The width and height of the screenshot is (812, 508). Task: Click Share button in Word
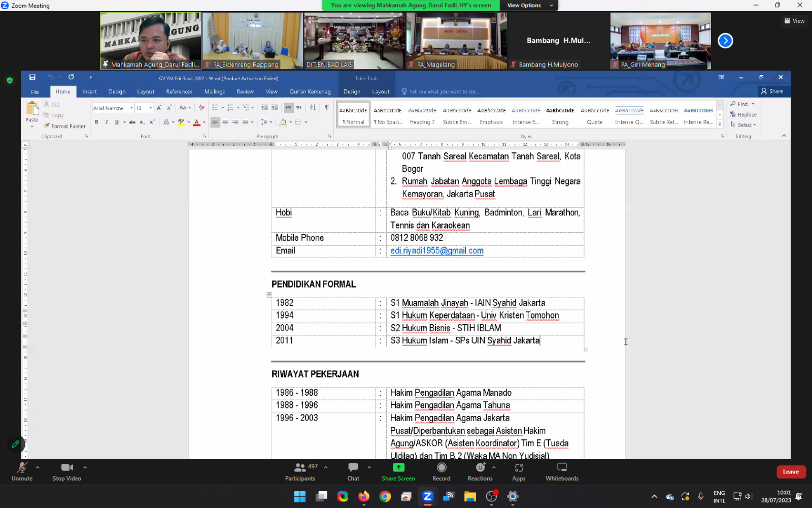[x=772, y=91]
